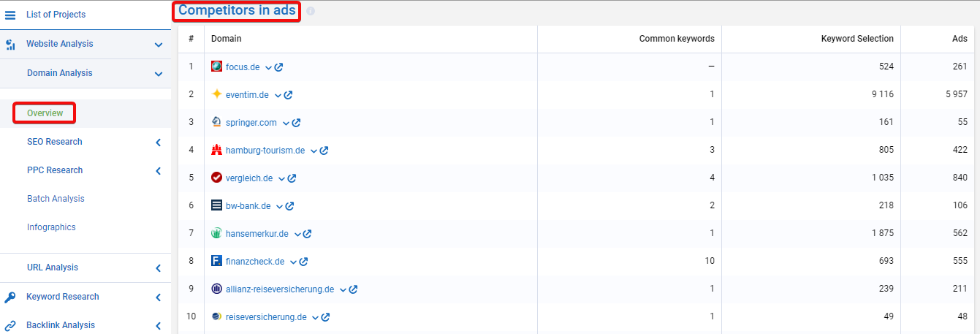This screenshot has width=980, height=334.
Task: Open Infographics in the sidebar
Action: coord(51,227)
